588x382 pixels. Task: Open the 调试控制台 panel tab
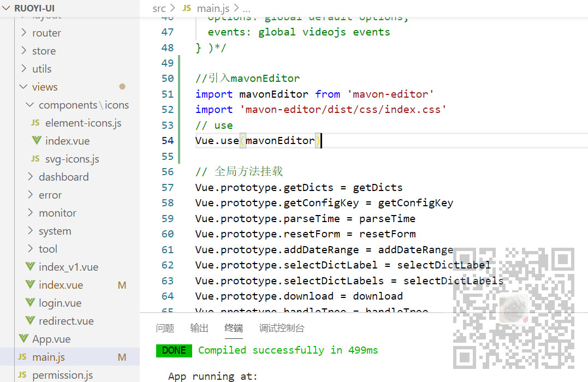click(x=281, y=328)
